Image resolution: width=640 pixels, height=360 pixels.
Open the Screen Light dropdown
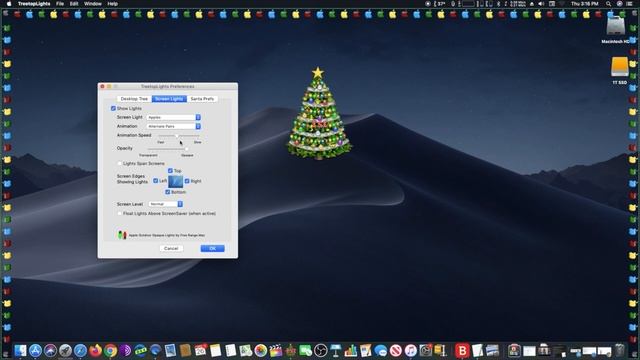coord(173,117)
